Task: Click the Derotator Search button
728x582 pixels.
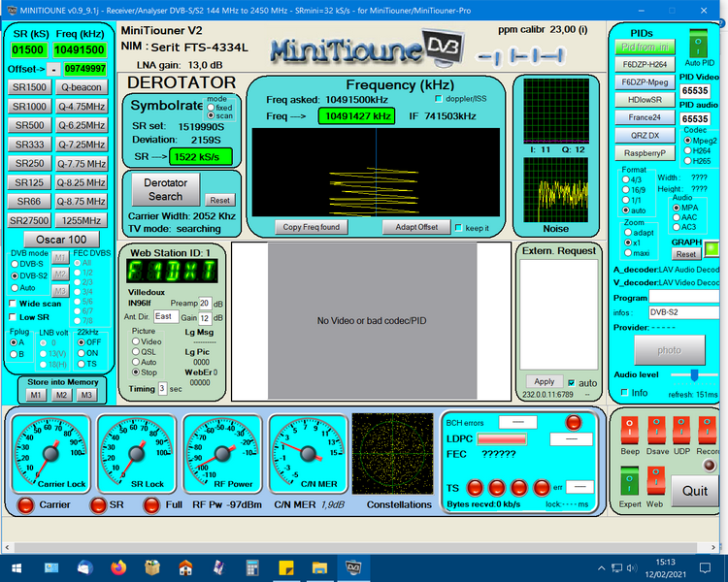Action: pos(166,189)
